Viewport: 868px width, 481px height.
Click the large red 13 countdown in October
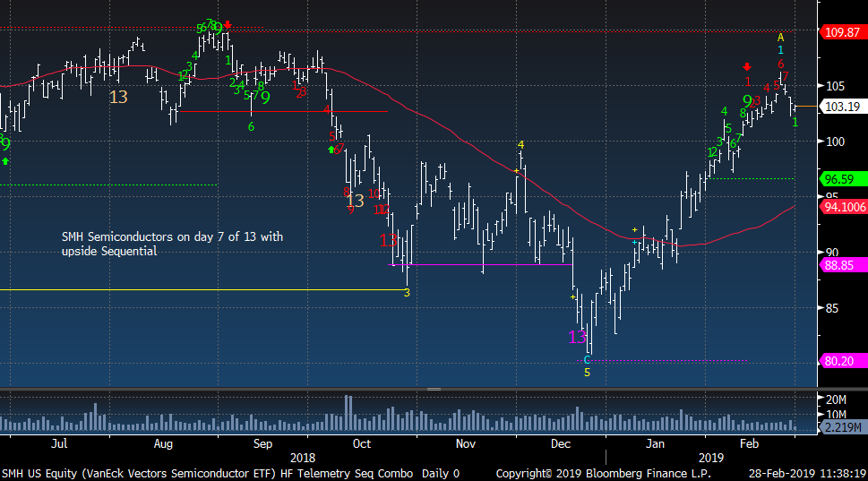(389, 240)
